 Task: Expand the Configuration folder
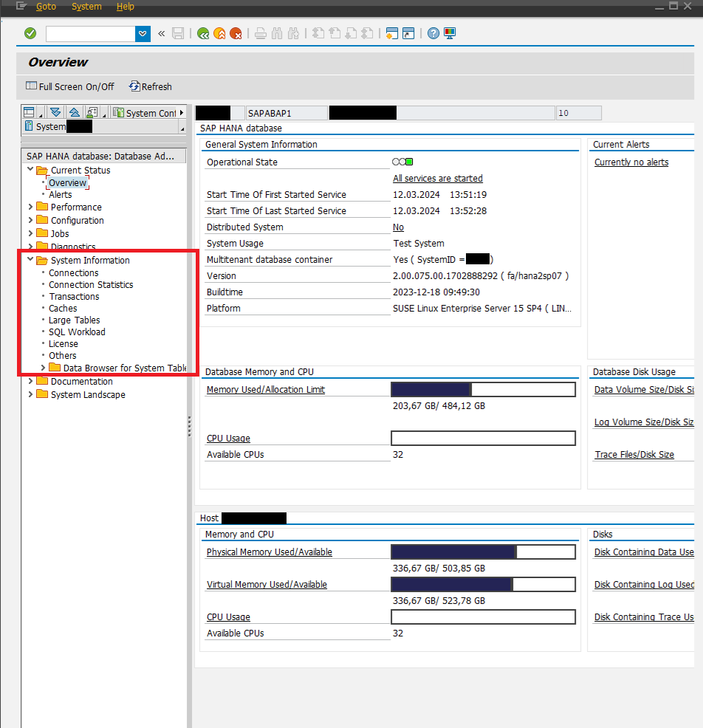pyautogui.click(x=30, y=220)
